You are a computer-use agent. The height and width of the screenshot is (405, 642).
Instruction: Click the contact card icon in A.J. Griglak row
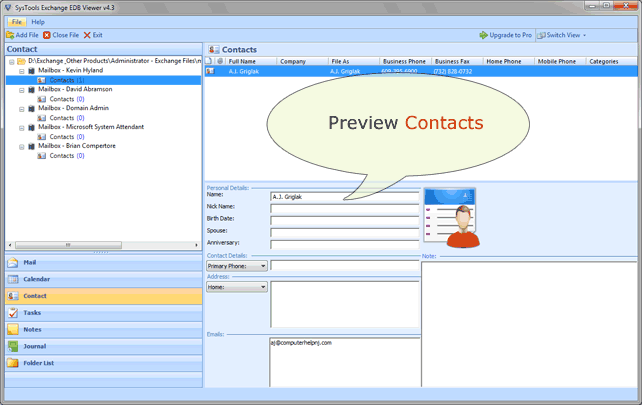pos(210,71)
